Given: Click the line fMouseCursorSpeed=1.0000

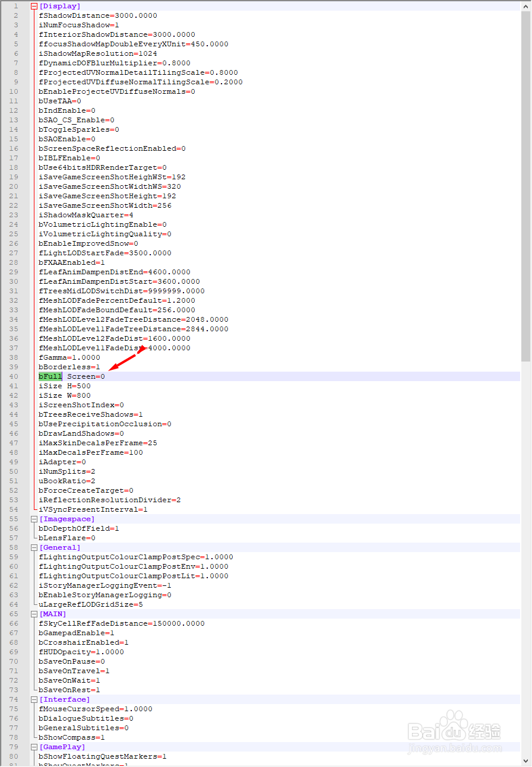Looking at the screenshot, I should [x=96, y=709].
